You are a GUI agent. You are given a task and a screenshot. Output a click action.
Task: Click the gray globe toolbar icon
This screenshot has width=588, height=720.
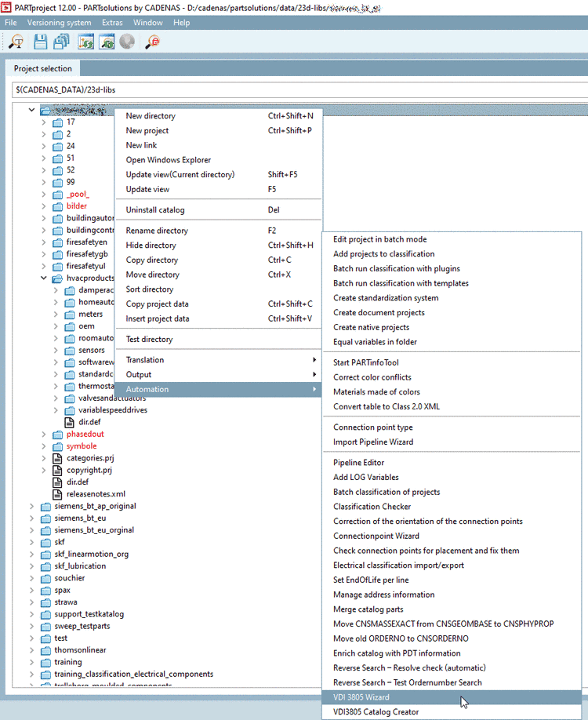point(127,42)
